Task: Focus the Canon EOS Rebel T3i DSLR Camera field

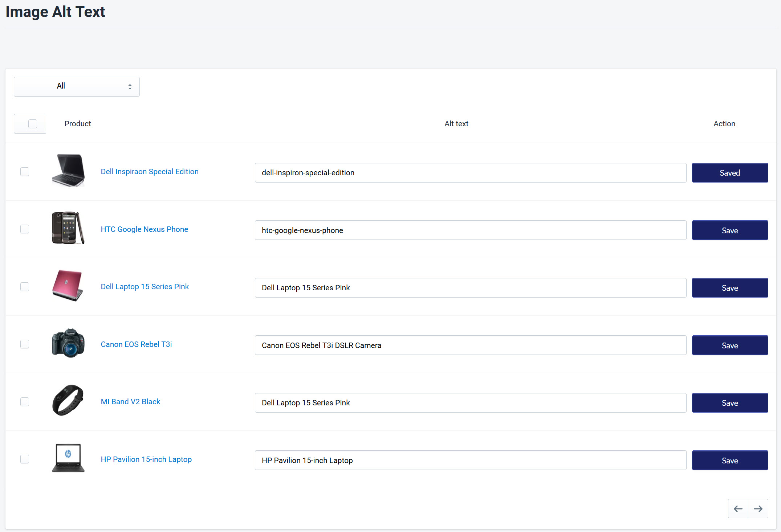Action: (x=471, y=345)
